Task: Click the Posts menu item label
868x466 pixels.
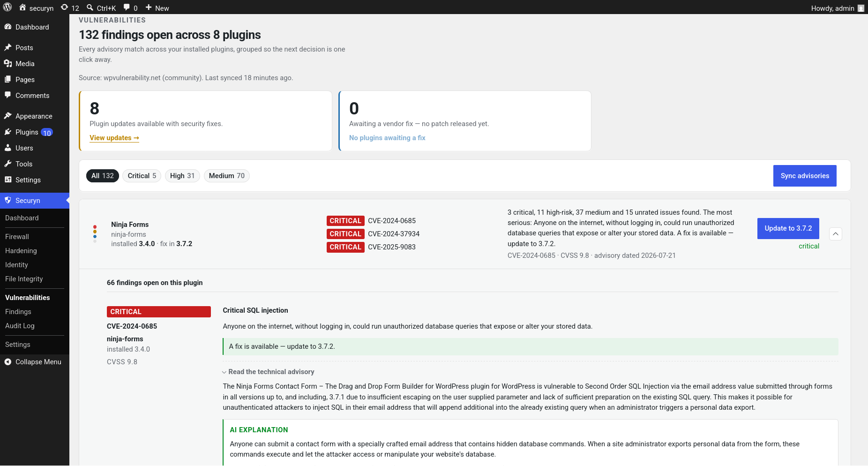Action: [24, 48]
